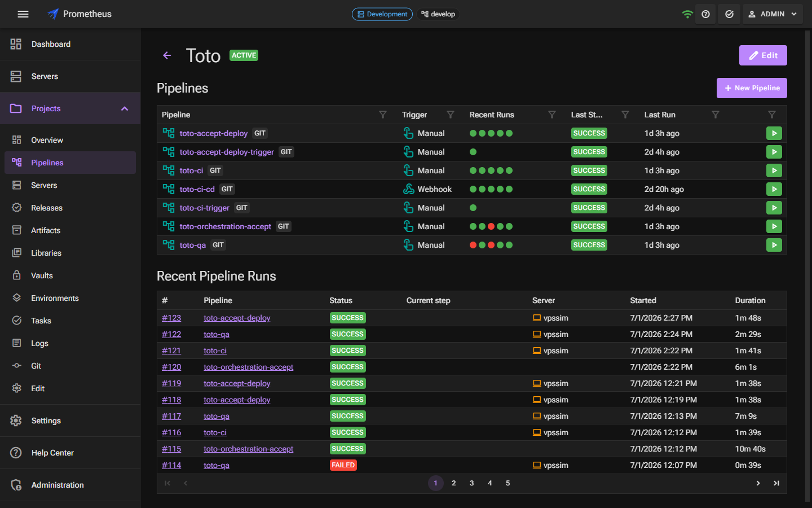
Task: Open filter for the Last Run column
Action: pos(716,115)
